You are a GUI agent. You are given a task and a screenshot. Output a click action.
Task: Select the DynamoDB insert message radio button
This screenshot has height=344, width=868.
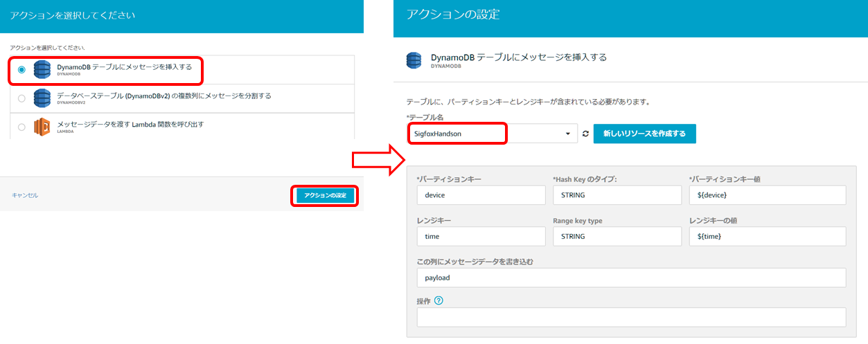[x=22, y=70]
